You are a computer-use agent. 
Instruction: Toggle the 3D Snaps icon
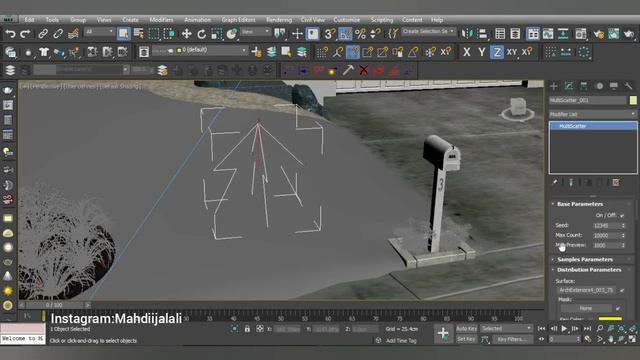click(x=330, y=33)
